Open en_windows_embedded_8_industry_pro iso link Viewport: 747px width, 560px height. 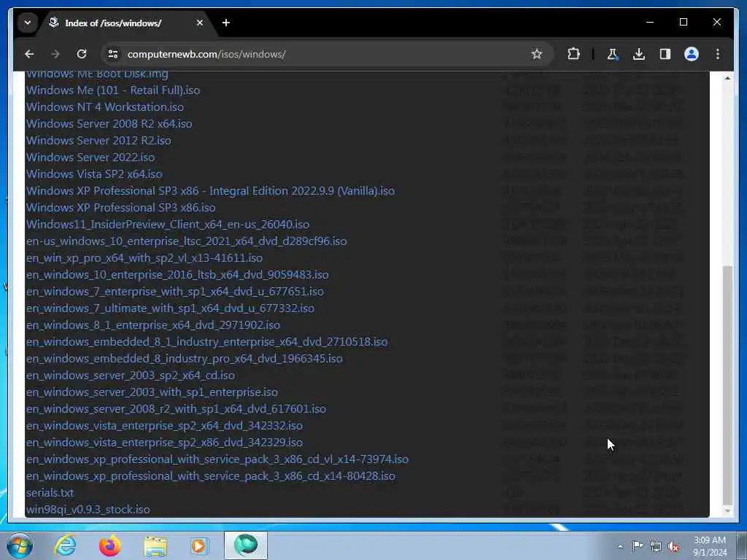pos(185,359)
